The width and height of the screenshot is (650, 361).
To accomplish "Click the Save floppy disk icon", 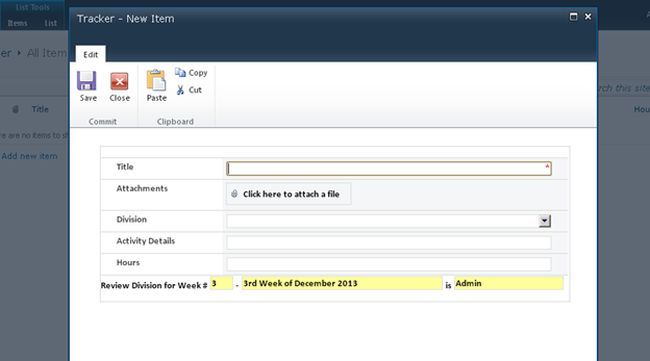I will [x=87, y=80].
